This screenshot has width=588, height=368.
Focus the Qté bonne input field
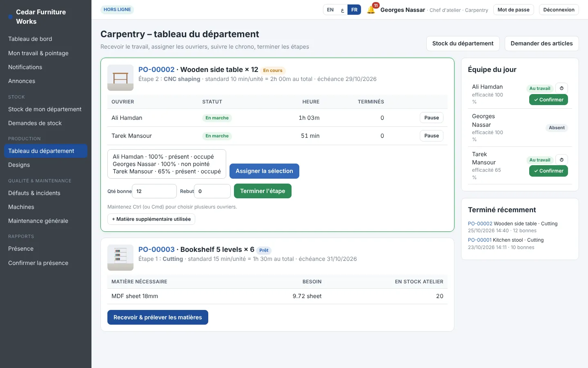(x=154, y=191)
